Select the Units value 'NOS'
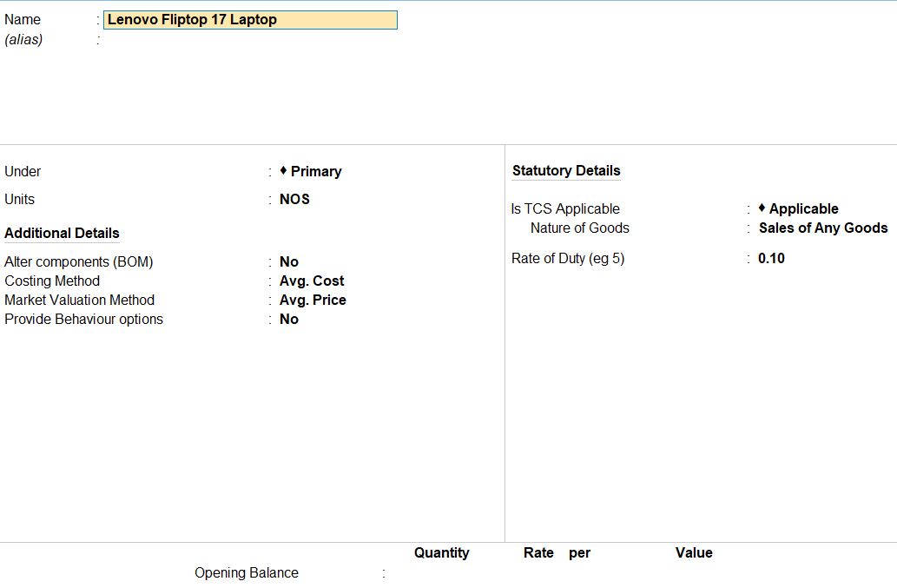The image size is (897, 588). tap(294, 199)
